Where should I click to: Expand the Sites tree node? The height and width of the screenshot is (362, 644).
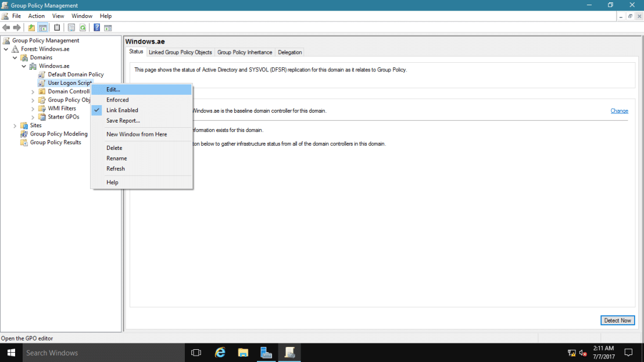point(15,126)
